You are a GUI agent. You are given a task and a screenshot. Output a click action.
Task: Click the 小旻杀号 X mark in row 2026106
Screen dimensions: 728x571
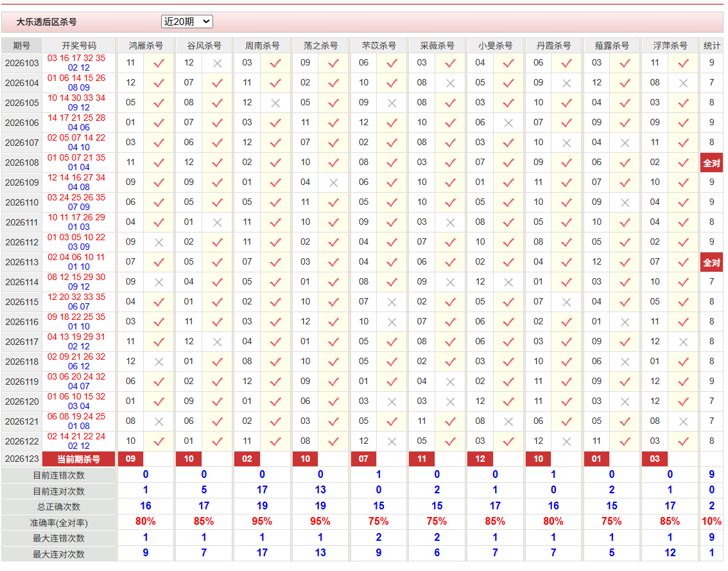click(508, 123)
